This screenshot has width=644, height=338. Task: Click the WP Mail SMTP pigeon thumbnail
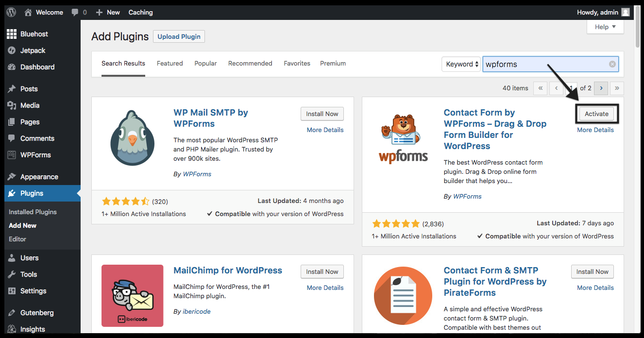[x=133, y=138]
